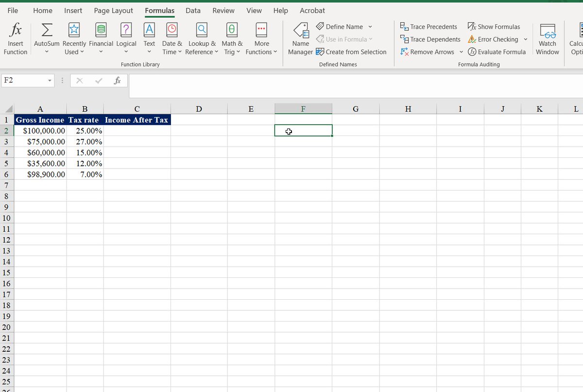Expand Logical functions dropdown arrow
Screen dimensions: 583x392
(126, 52)
